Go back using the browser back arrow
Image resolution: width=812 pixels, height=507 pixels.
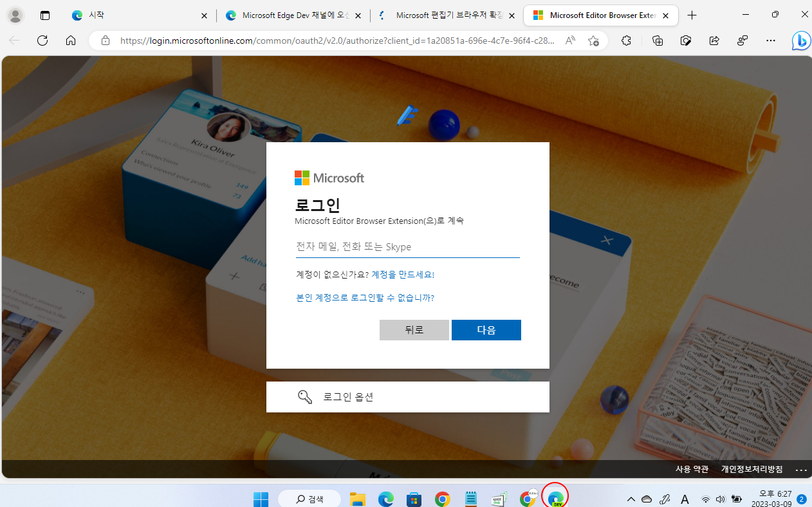click(14, 41)
